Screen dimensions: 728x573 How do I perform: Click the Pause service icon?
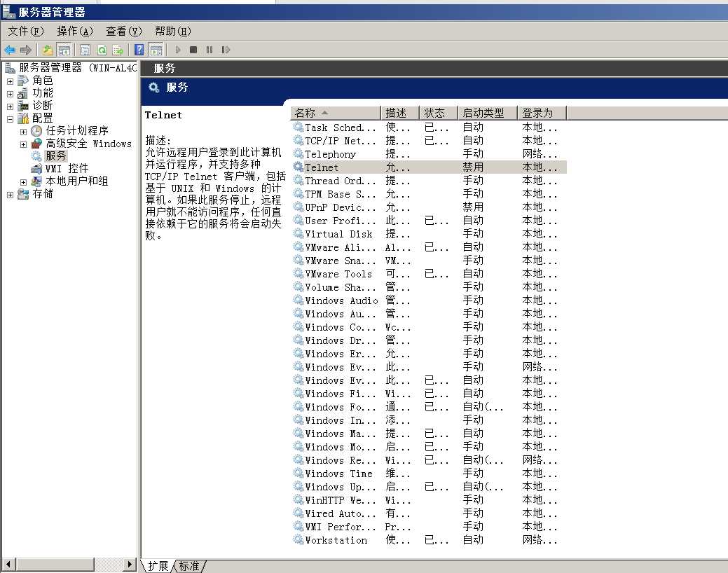pyautogui.click(x=210, y=50)
